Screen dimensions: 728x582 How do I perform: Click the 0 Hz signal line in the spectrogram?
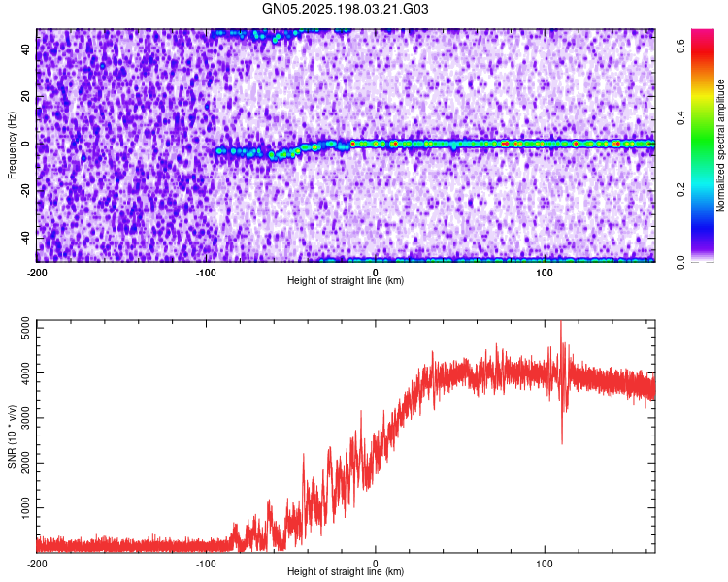pos(502,144)
